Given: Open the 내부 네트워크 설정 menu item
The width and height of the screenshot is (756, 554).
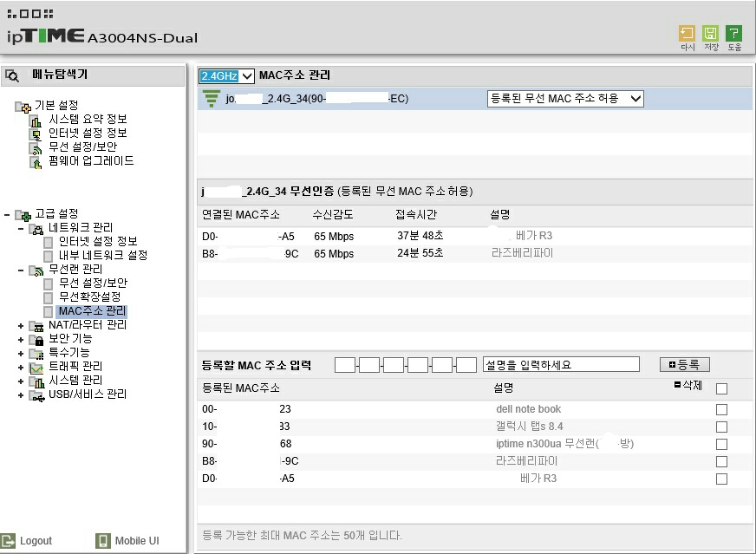Looking at the screenshot, I should point(102,255).
